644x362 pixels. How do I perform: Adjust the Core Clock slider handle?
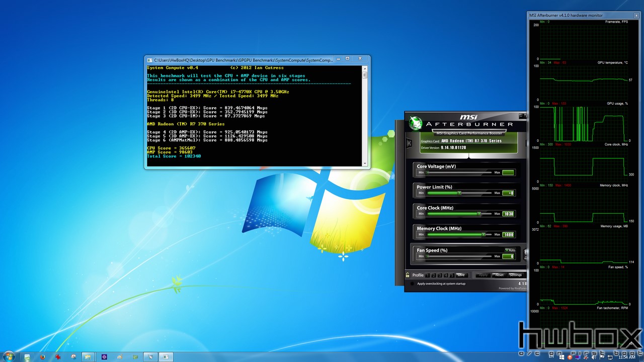click(479, 214)
